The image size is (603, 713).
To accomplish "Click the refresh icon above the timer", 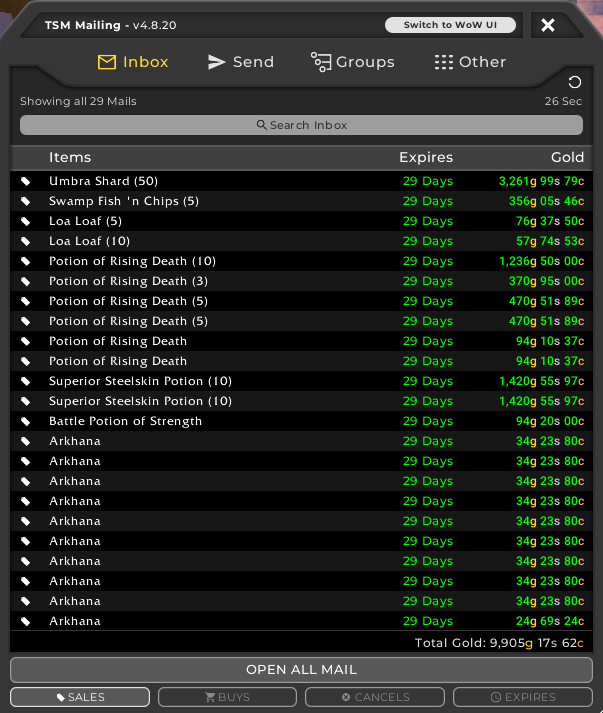I will tap(574, 83).
